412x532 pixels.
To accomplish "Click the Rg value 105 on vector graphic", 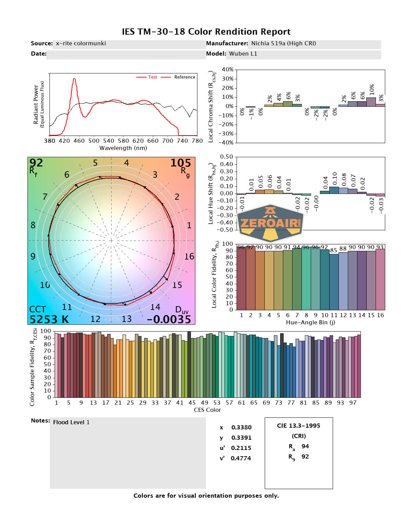I will (181, 163).
